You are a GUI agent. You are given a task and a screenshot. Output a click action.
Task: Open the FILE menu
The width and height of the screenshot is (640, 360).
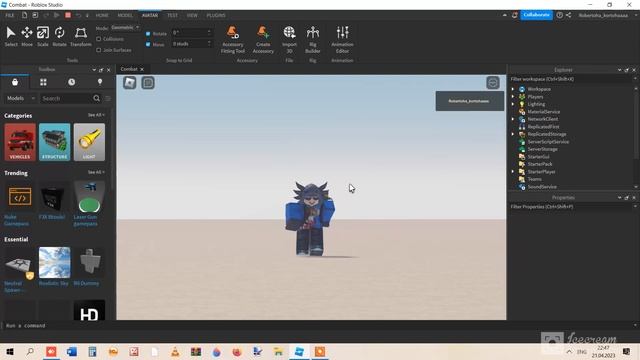(10, 15)
